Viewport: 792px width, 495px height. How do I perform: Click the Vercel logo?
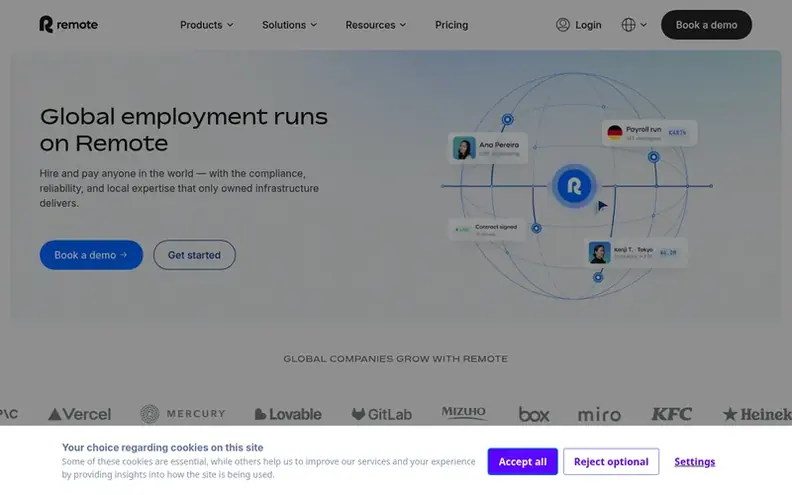coord(79,414)
